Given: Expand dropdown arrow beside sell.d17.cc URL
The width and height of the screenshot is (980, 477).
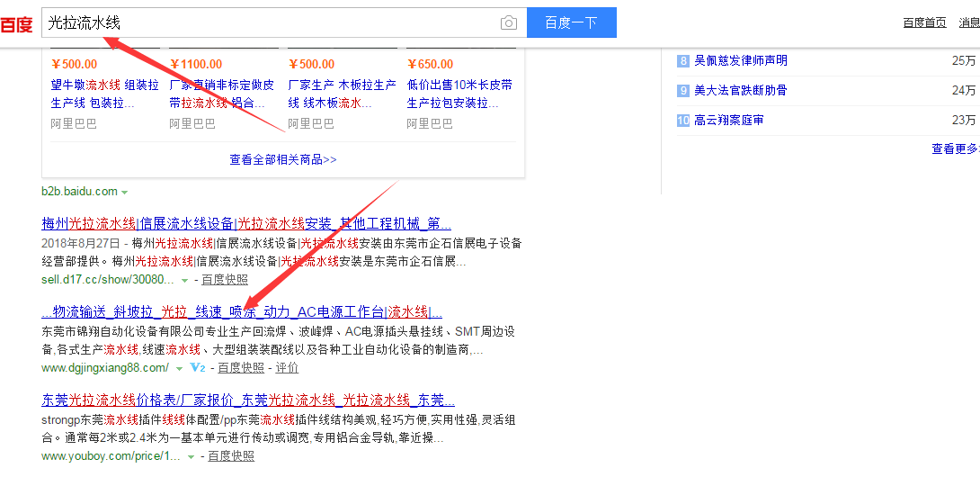Looking at the screenshot, I should pos(185,280).
